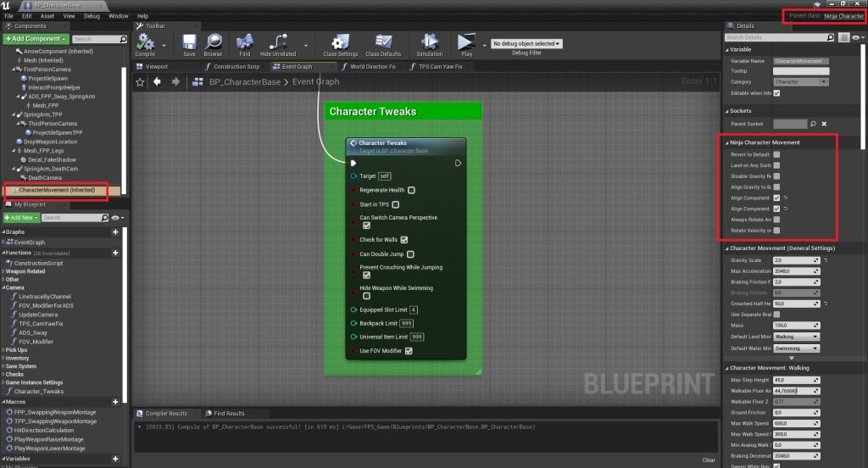Click the Find magnifier icon
This screenshot has width=868, height=468.
coord(244,44)
